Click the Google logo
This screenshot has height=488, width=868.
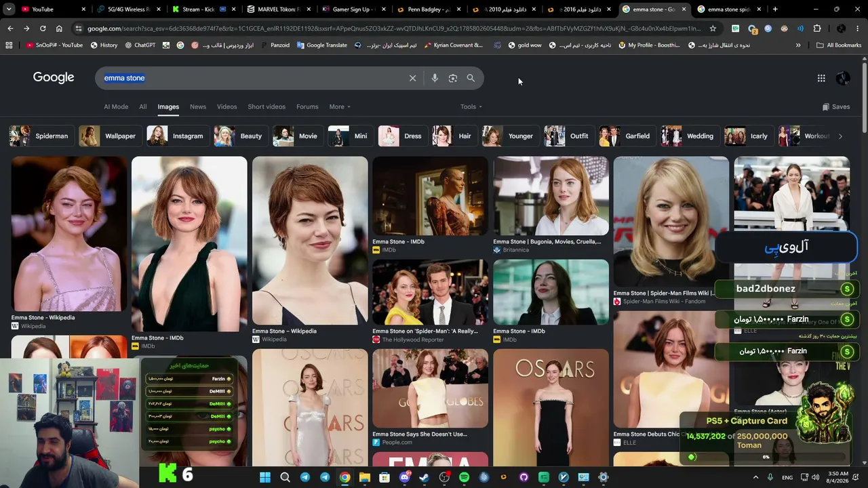(x=54, y=77)
